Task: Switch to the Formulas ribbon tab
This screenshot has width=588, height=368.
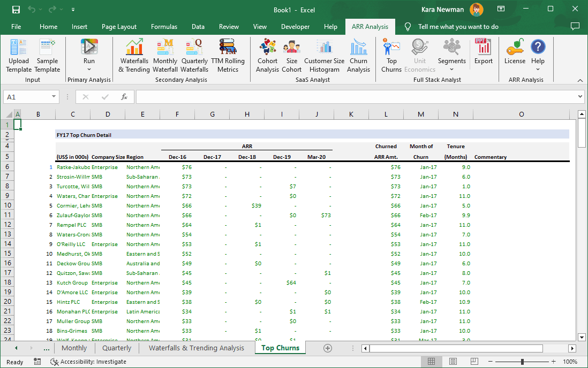Action: (164, 26)
